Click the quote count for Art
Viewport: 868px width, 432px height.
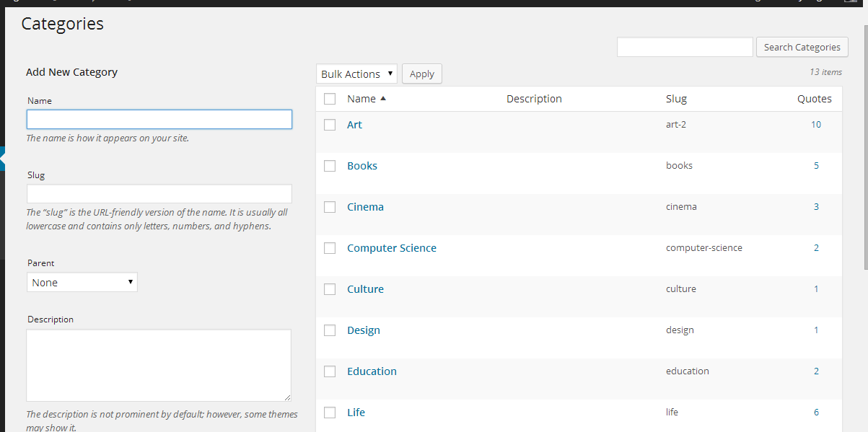816,125
